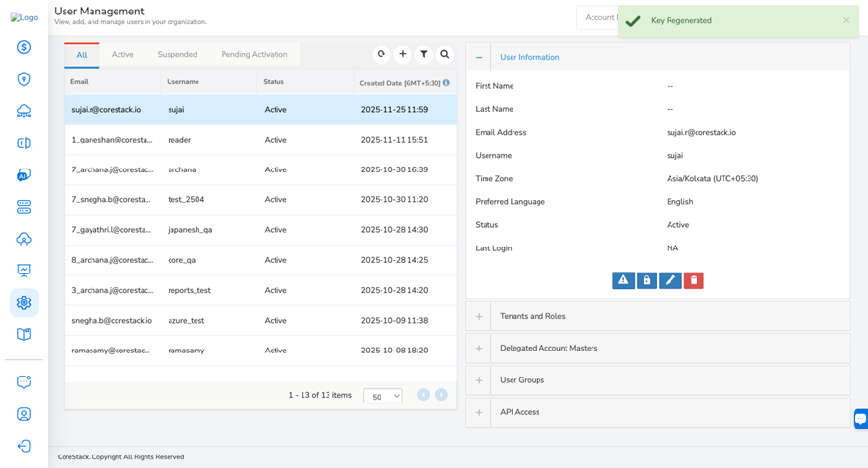Screen dimensions: 868x468
Task: Open the feedback chat bubble sidebar icon
Action: click(24, 381)
